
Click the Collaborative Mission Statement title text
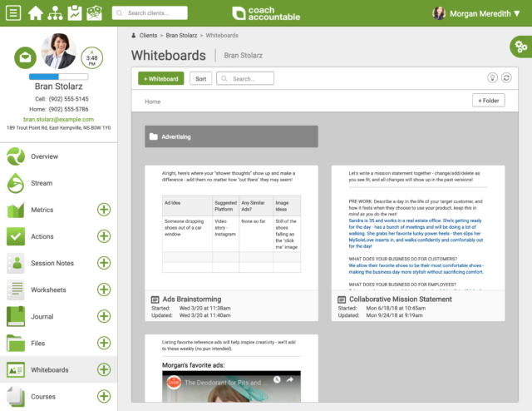point(401,299)
